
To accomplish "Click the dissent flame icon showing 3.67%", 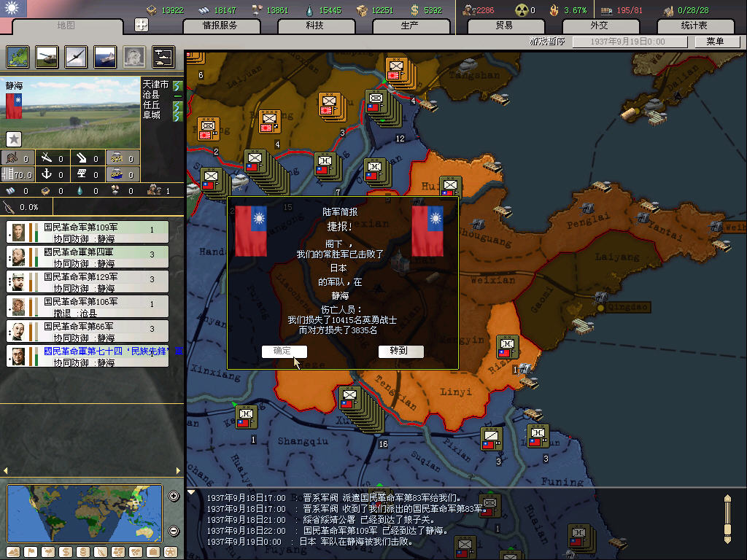I will coord(554,10).
